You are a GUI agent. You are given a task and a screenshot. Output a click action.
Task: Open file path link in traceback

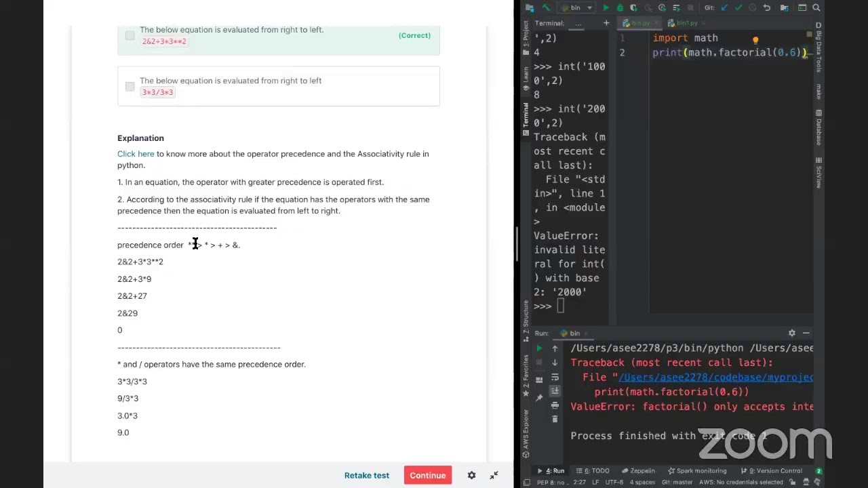click(716, 378)
